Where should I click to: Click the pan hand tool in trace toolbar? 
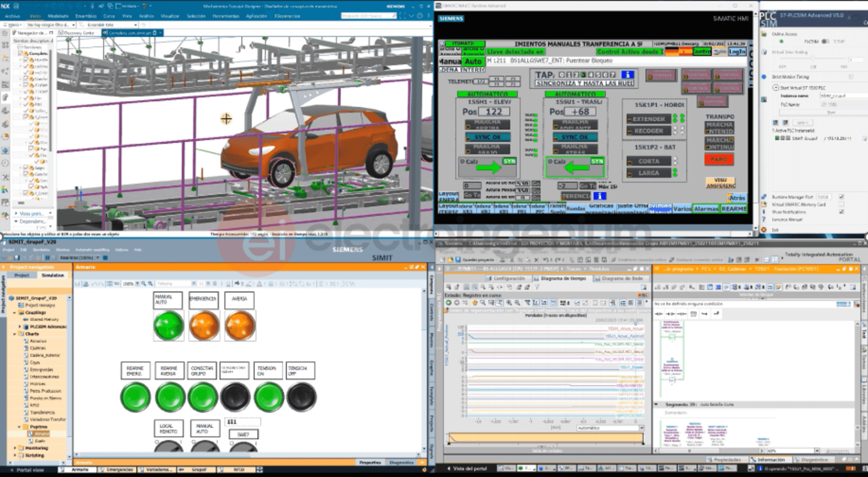[x=474, y=303]
